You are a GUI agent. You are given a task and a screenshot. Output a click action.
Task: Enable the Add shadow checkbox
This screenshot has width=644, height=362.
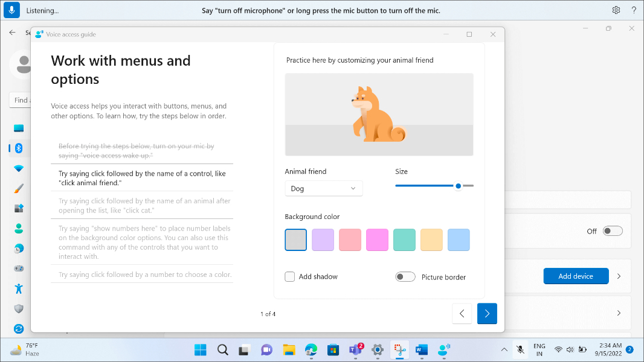[x=289, y=276]
